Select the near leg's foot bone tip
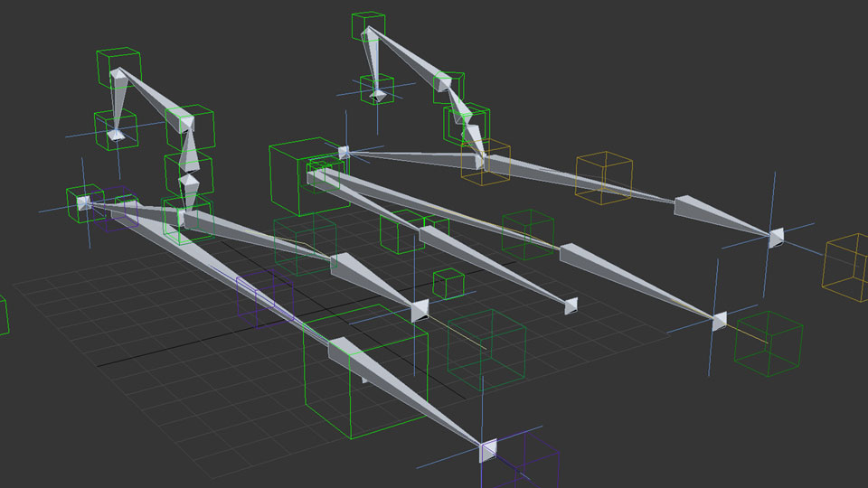Screen dimensions: 868x488 116,136
